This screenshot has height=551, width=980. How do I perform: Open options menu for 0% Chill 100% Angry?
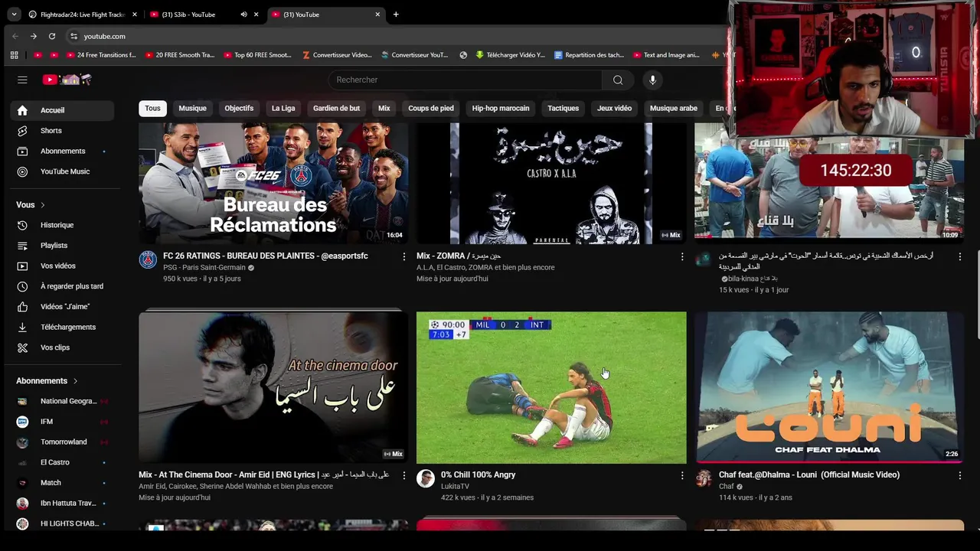(x=682, y=476)
